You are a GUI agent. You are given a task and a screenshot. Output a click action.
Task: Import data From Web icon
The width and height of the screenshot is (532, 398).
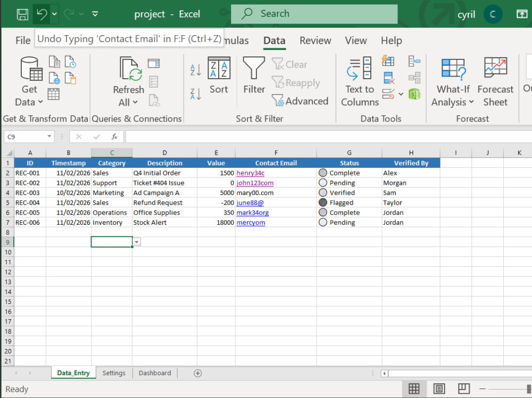54,78
